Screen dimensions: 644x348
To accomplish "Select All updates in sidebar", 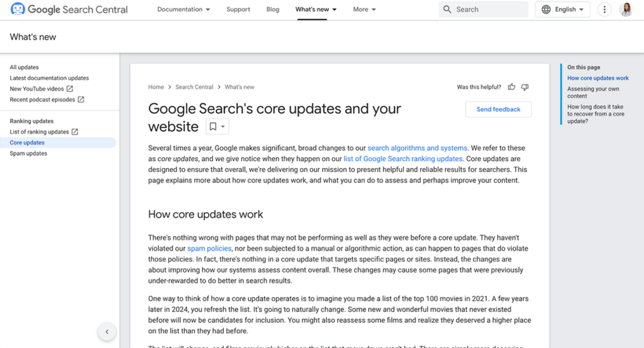I will click(25, 67).
